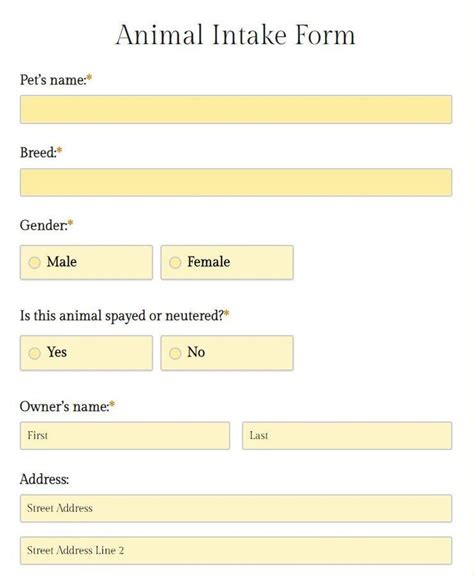Click the Animal Intake Form heading
The width and height of the screenshot is (474, 576).
click(236, 35)
